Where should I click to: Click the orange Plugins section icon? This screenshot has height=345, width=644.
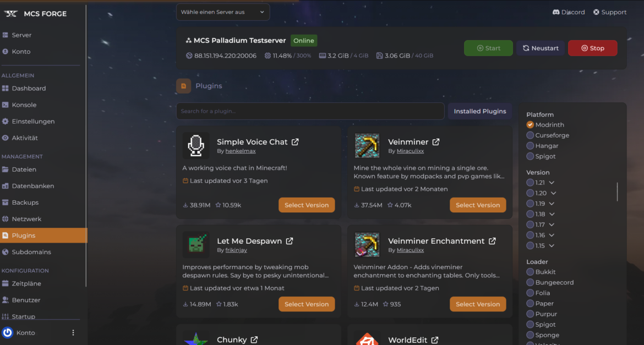184,86
